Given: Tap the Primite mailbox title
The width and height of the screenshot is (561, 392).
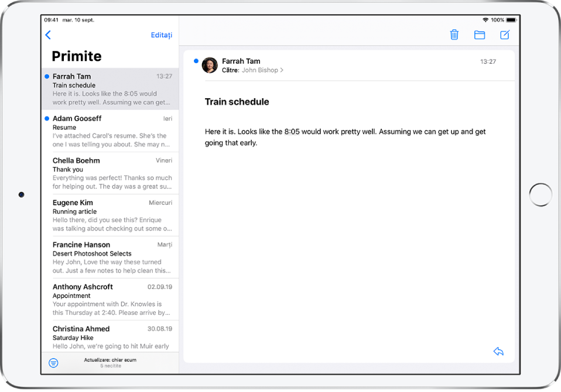Looking at the screenshot, I should point(77,56).
